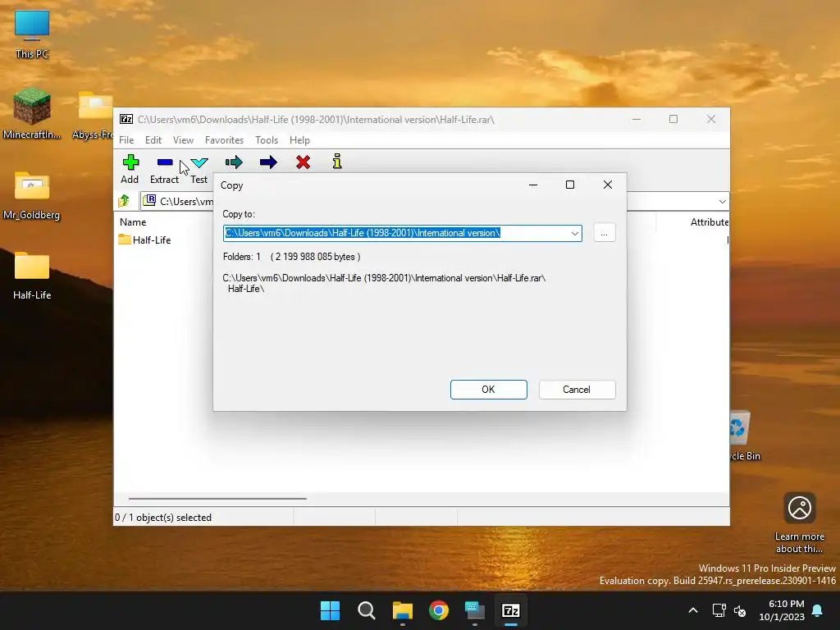Click the 7-Zip taskbar icon
The width and height of the screenshot is (840, 630).
[x=511, y=610]
